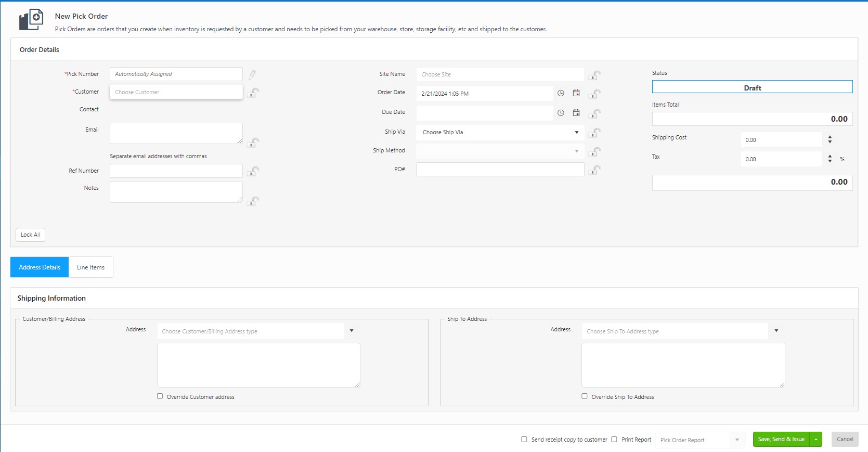The image size is (868, 452).
Task: Click the lock icon beside Customer field
Action: pyautogui.click(x=253, y=93)
